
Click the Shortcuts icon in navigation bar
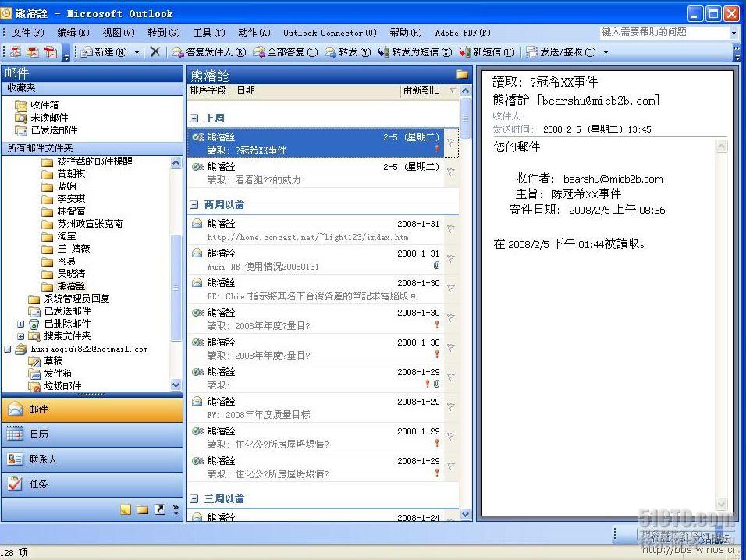point(160,509)
